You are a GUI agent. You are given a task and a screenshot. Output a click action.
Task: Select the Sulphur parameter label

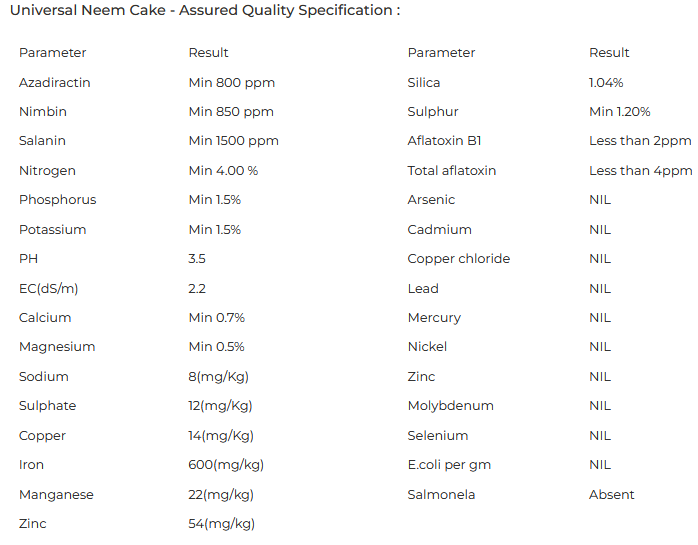click(433, 111)
